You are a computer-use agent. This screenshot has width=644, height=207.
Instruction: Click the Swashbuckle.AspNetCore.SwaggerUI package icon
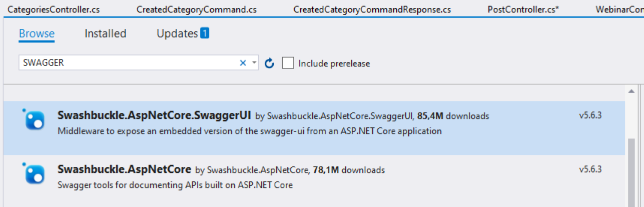tap(35, 119)
